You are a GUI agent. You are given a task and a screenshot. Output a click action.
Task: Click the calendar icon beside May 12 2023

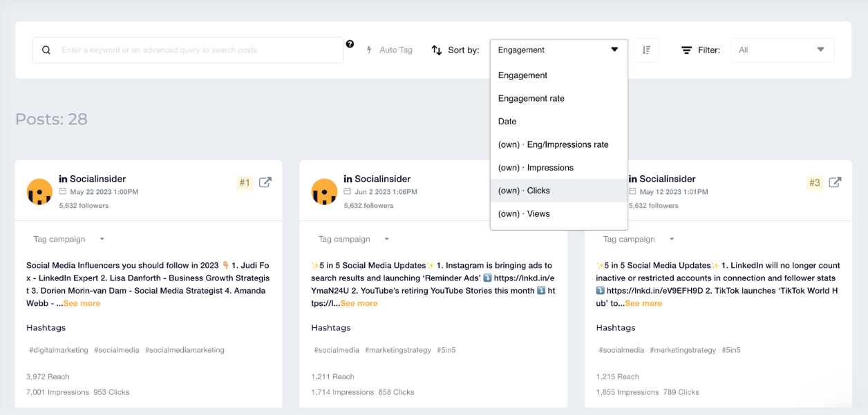(632, 191)
